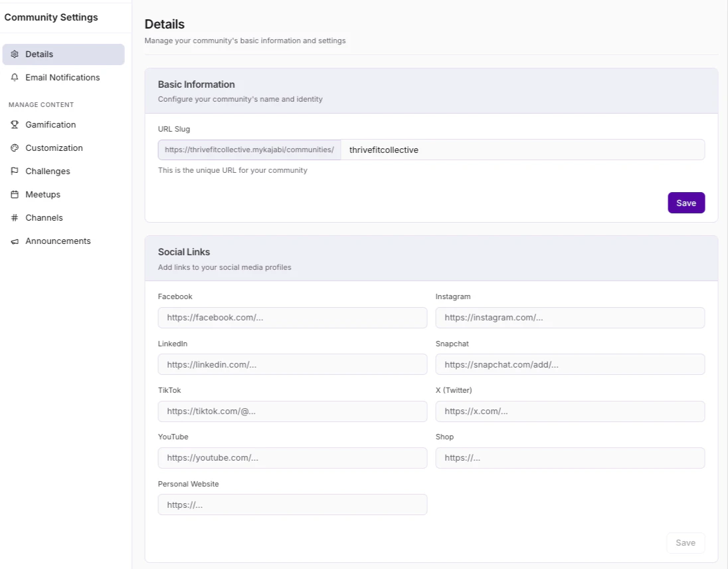This screenshot has height=569, width=728.
Task: Click the Snapchat link input
Action: coord(570,364)
